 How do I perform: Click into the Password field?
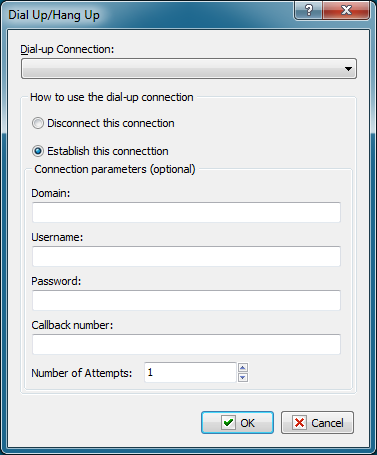(x=186, y=300)
